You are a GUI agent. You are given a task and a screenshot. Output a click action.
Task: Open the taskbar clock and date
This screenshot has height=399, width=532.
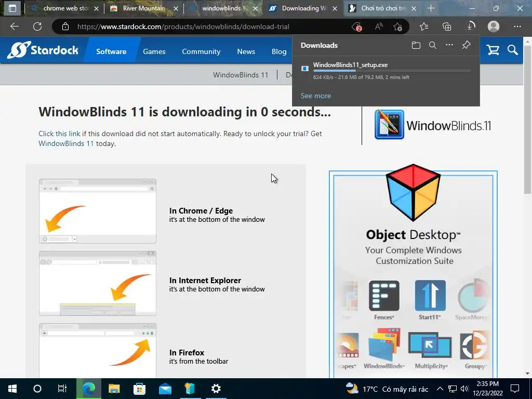click(x=487, y=389)
